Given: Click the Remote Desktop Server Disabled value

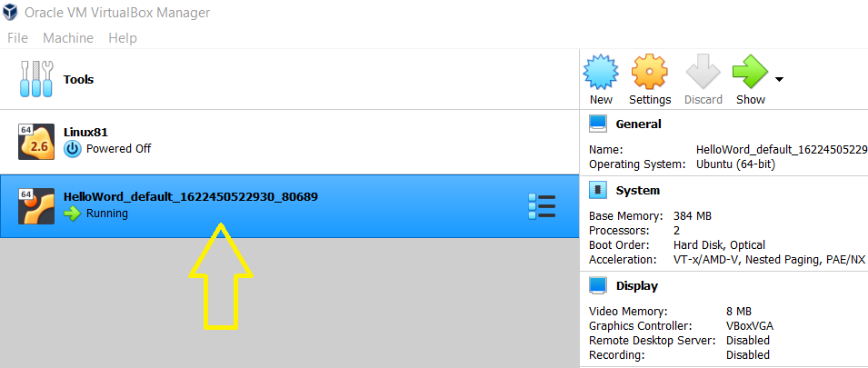Looking at the screenshot, I should (748, 341).
